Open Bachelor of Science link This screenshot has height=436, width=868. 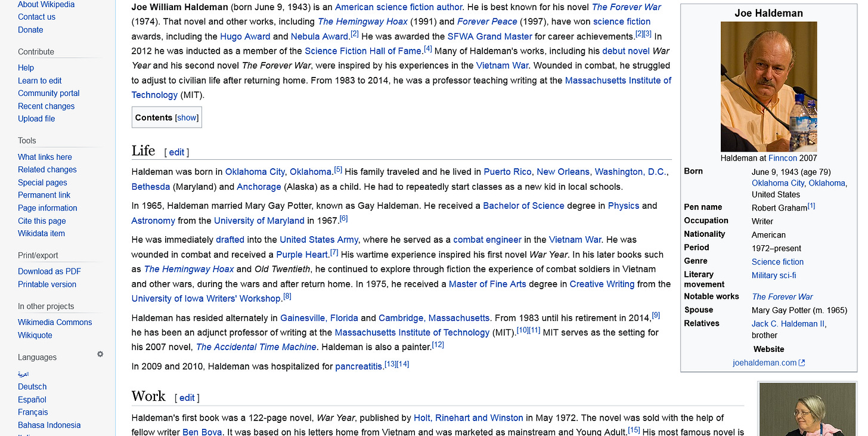click(x=523, y=206)
